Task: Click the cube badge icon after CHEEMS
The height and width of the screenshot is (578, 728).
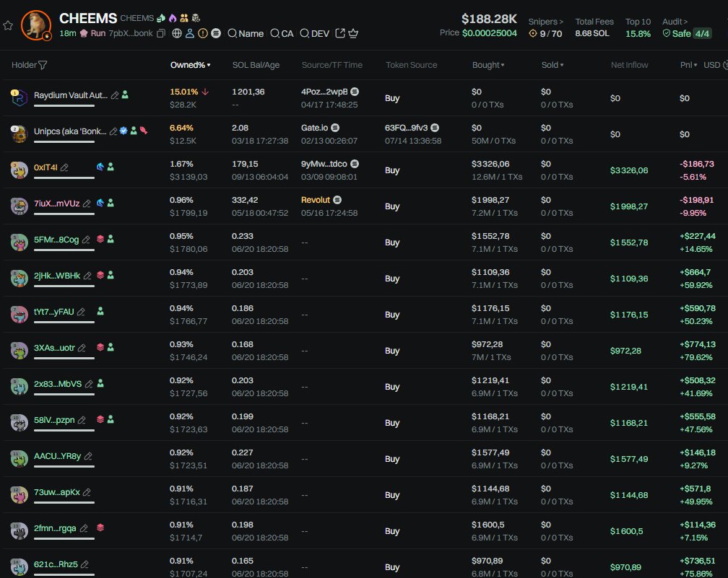Action: pos(196,18)
